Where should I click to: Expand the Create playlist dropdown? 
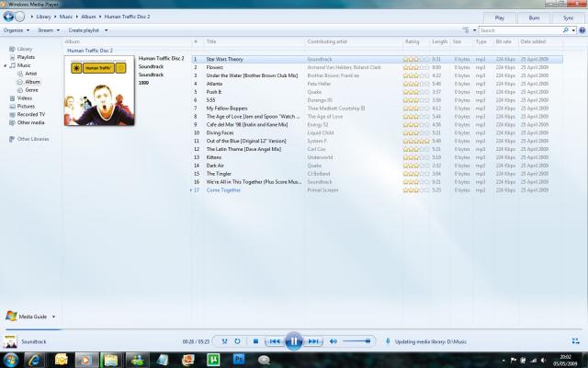88,30
